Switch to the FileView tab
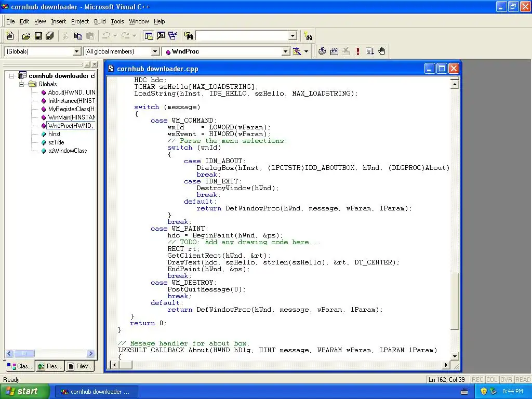Image resolution: width=532 pixels, height=399 pixels. pyautogui.click(x=80, y=366)
